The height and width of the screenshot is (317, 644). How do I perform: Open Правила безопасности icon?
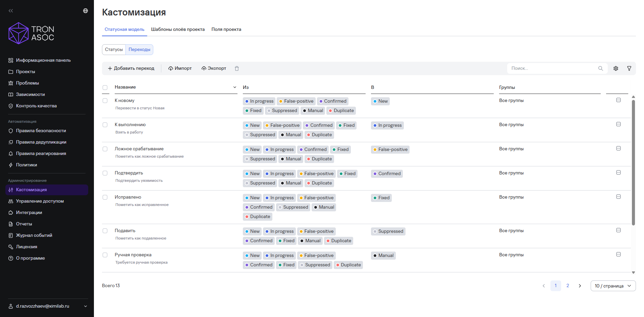coord(11,131)
